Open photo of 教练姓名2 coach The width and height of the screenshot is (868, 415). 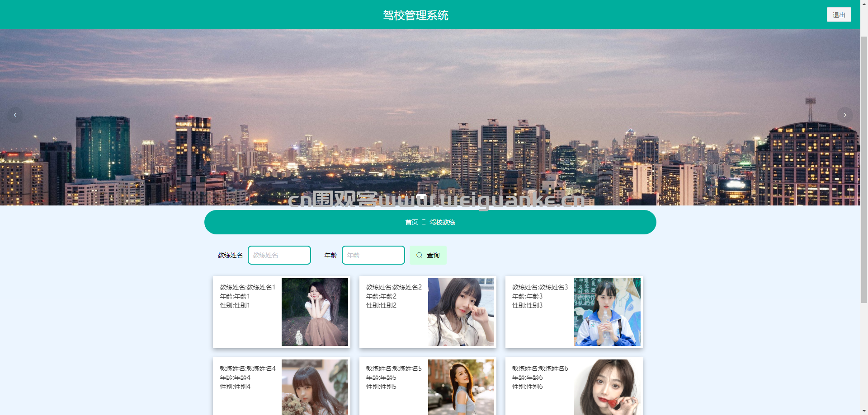(461, 312)
